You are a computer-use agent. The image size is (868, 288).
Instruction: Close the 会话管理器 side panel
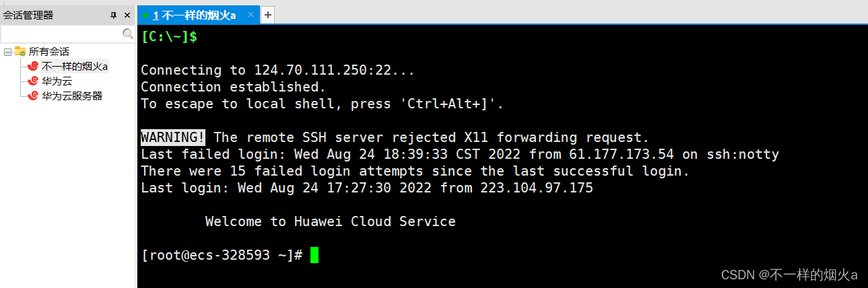pyautogui.click(x=127, y=15)
